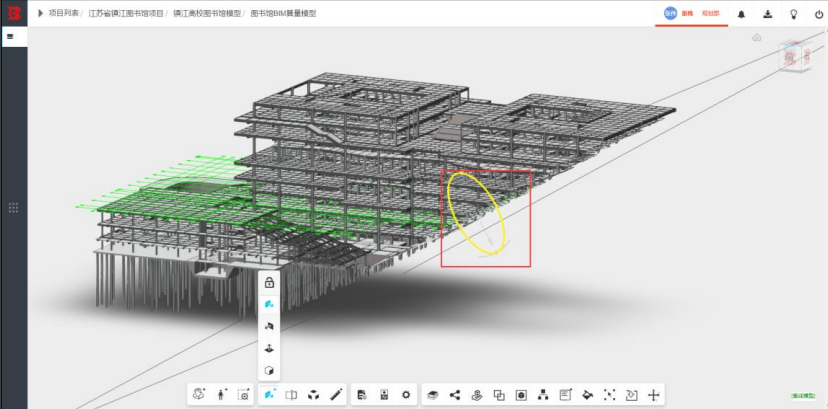Click the blue user avatar
Viewport: 828px width, 409px height.
(670, 14)
